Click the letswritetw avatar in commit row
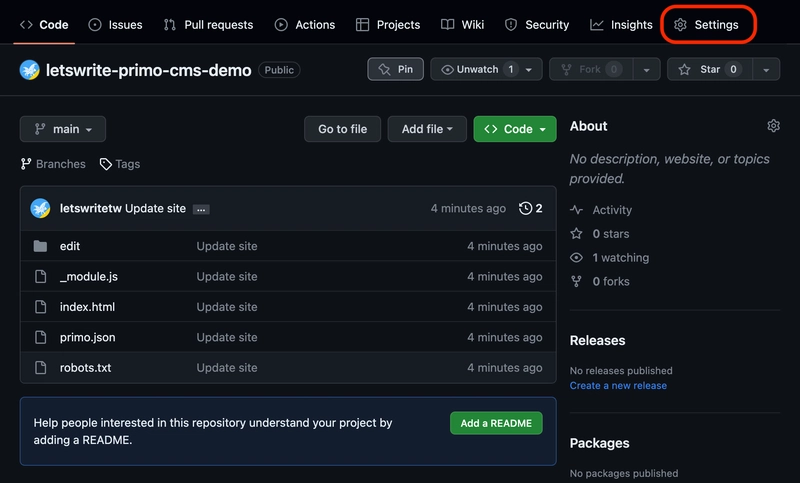This screenshot has height=483, width=800. pyautogui.click(x=40, y=208)
